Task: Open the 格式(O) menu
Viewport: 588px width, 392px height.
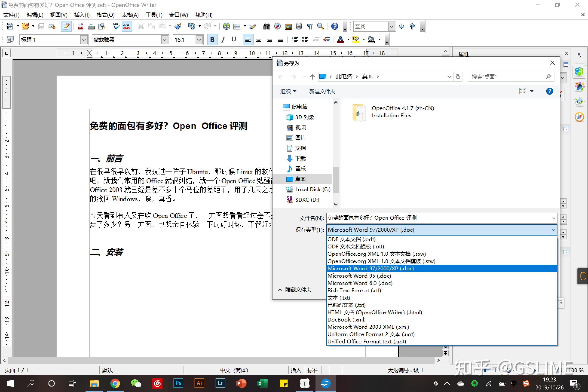Action: (105, 15)
